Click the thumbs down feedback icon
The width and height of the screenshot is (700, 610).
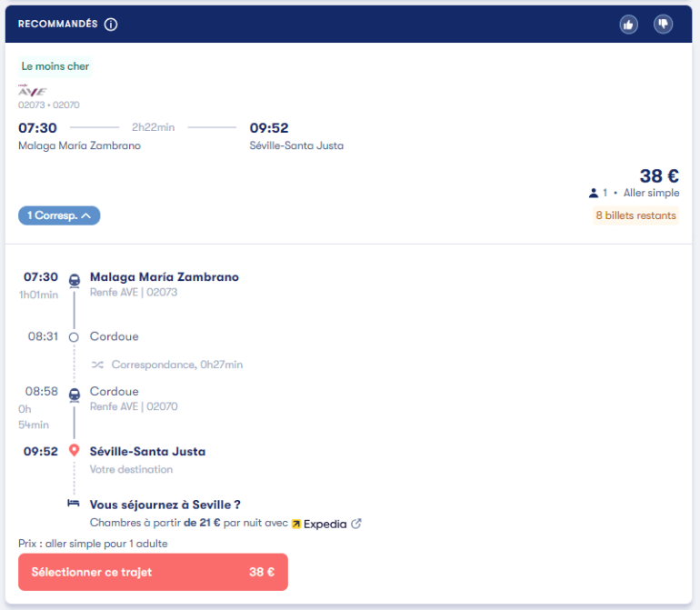(x=663, y=25)
